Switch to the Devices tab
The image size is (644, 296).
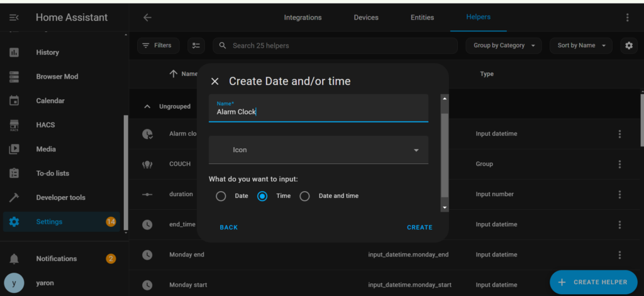click(x=366, y=18)
